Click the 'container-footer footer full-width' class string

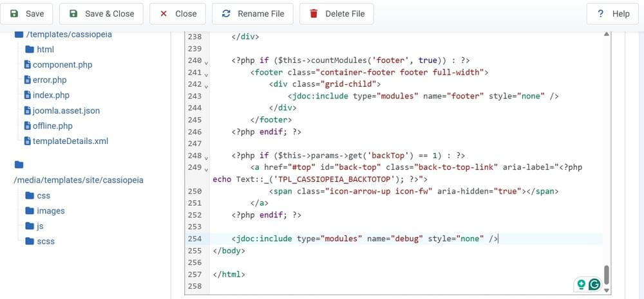pyautogui.click(x=400, y=72)
